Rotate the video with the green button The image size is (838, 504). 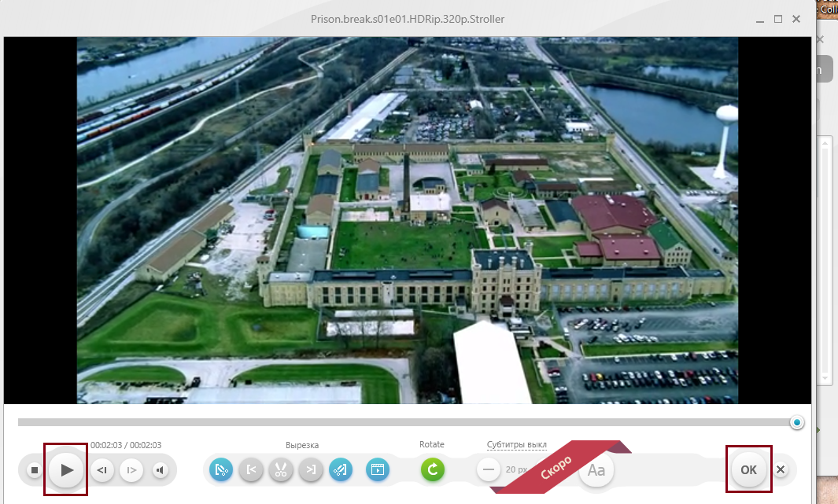click(432, 470)
